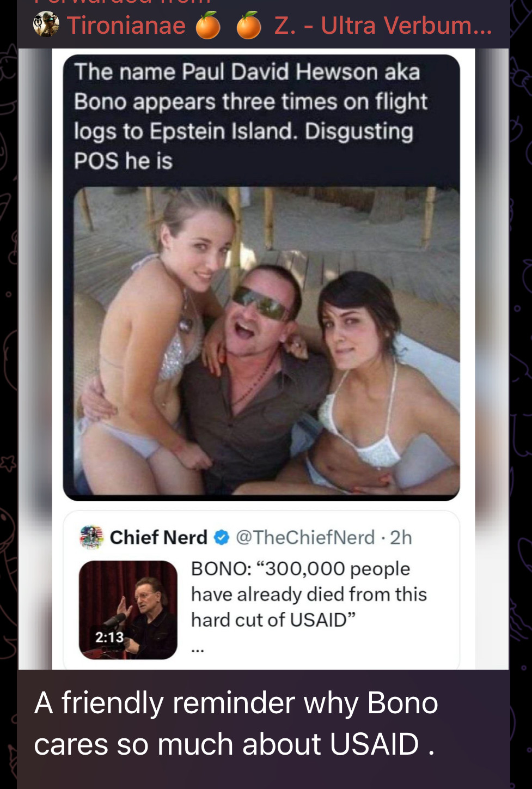Open the @TheChiefNerd handle

(305, 537)
